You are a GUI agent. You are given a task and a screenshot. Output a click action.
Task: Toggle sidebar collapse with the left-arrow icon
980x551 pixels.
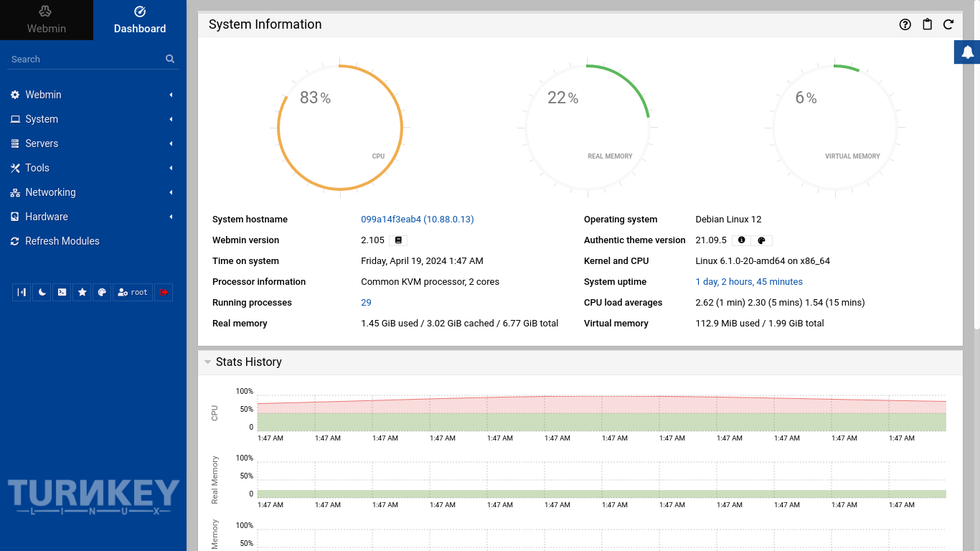(x=22, y=292)
